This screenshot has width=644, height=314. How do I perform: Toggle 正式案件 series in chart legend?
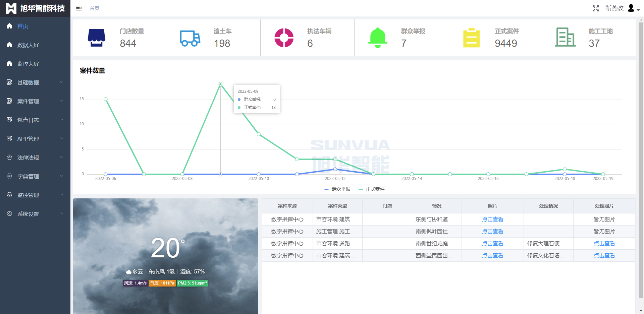tap(372, 189)
